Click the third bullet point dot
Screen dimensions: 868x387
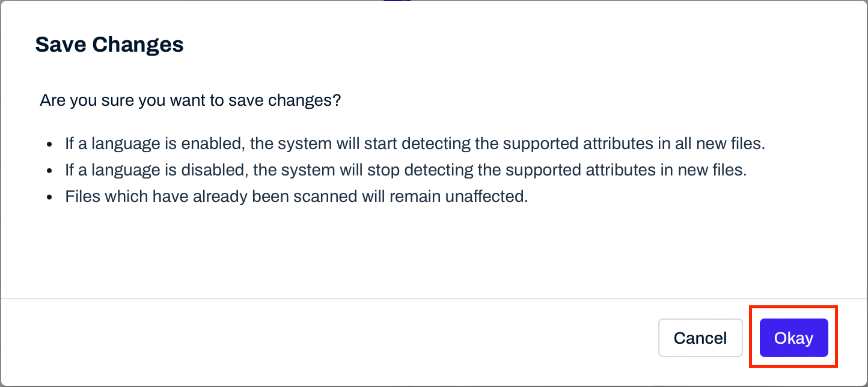(x=50, y=197)
